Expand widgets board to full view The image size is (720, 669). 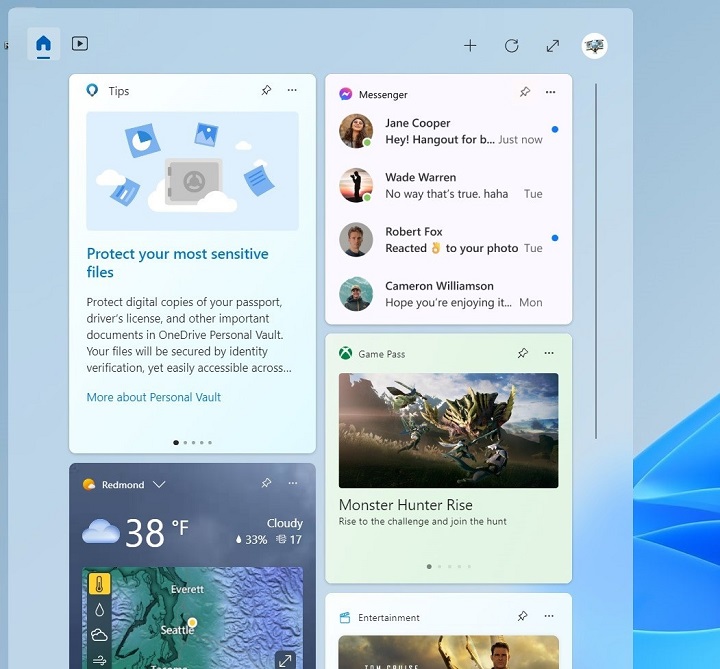(x=552, y=46)
